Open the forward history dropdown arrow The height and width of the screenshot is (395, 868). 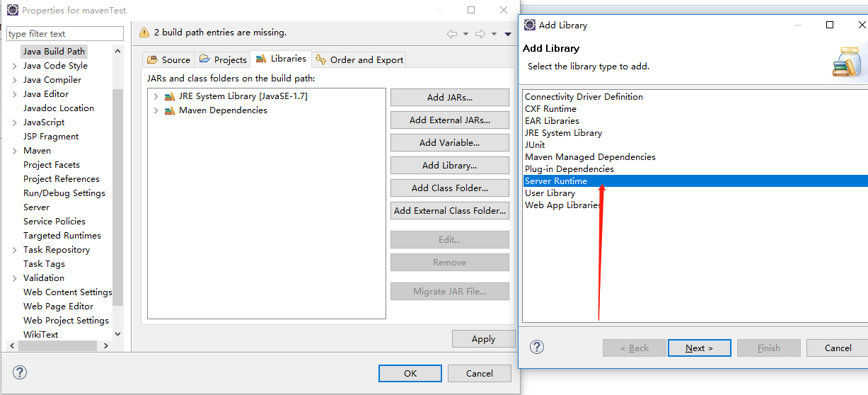click(494, 34)
